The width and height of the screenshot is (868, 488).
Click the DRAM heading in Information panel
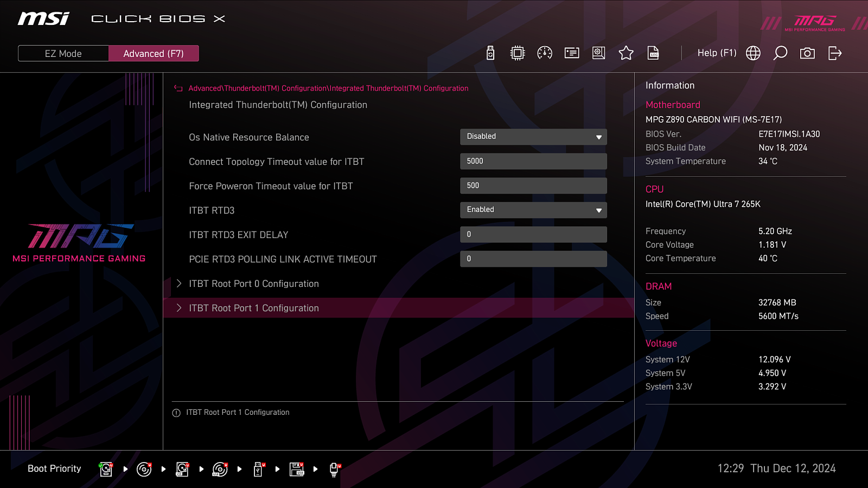click(659, 286)
